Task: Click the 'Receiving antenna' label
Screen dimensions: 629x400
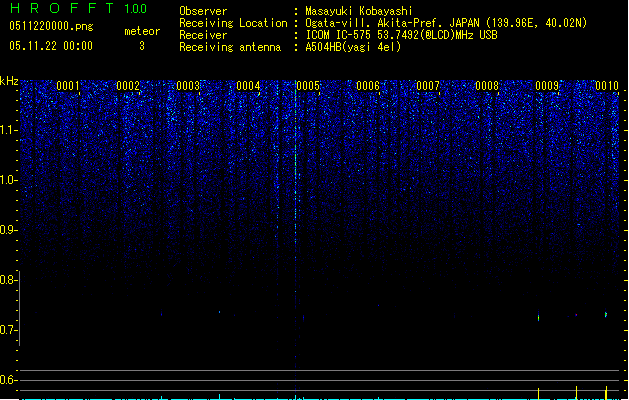Action: tap(230, 47)
